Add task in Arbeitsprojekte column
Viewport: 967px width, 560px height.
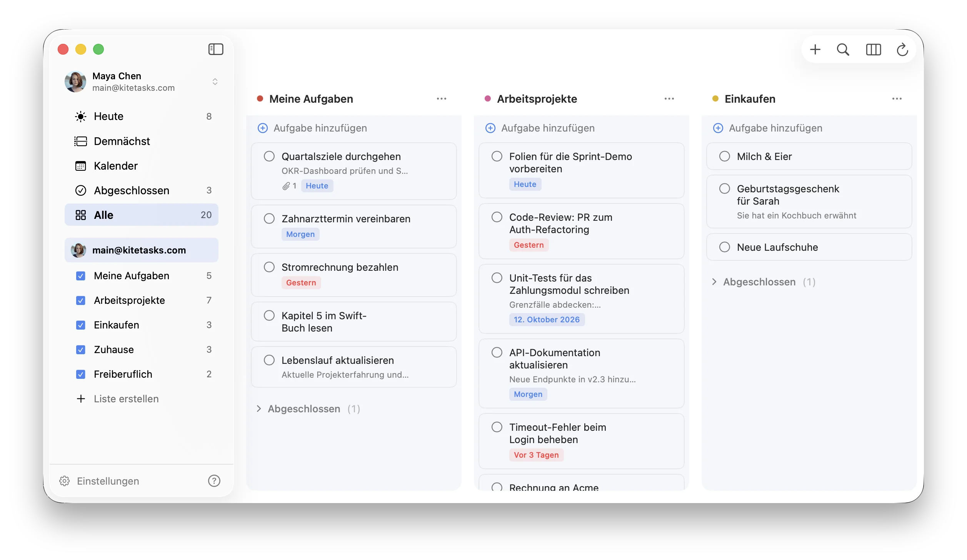click(540, 128)
